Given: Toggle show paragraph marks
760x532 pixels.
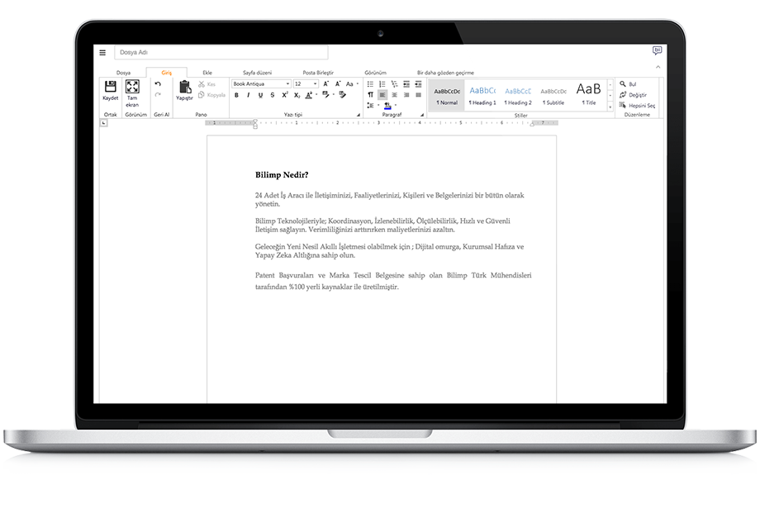Looking at the screenshot, I should coord(370,95).
